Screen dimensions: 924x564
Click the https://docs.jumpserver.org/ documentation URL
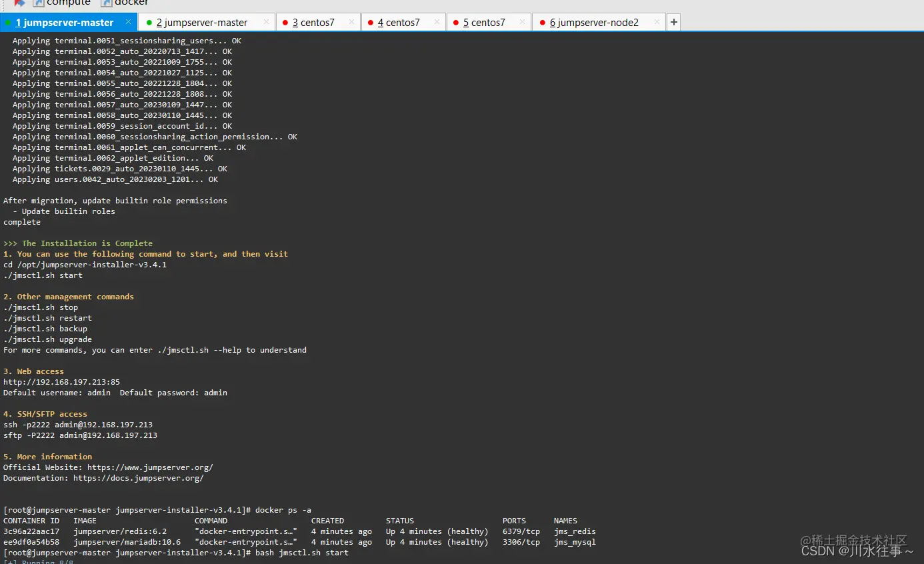139,478
